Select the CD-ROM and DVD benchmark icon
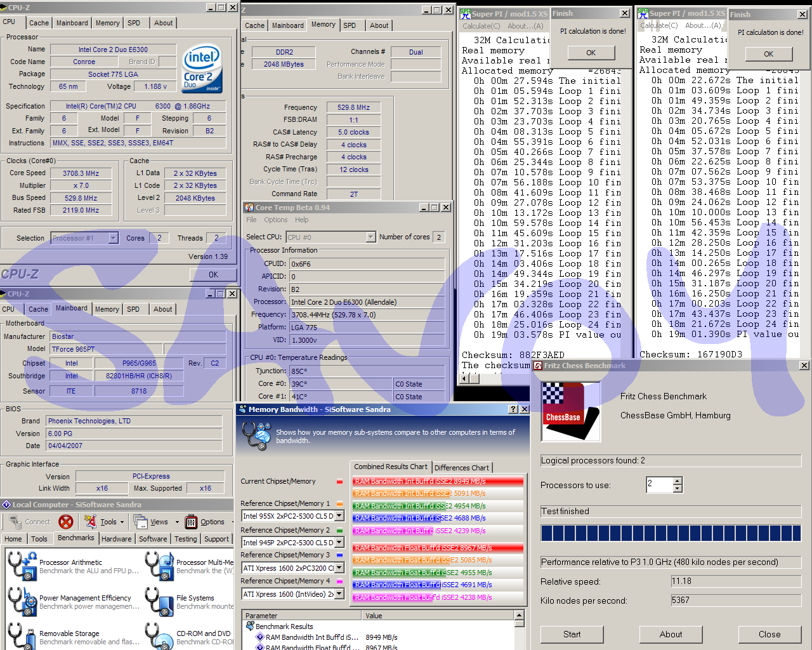812x650 pixels. (x=159, y=636)
